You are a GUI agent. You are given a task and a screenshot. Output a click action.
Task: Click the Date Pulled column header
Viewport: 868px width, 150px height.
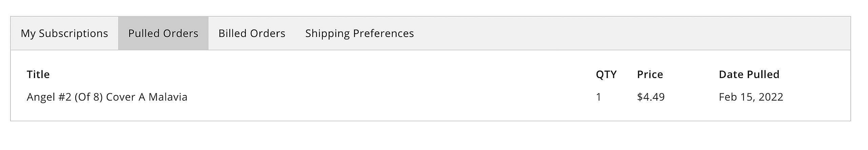click(749, 74)
